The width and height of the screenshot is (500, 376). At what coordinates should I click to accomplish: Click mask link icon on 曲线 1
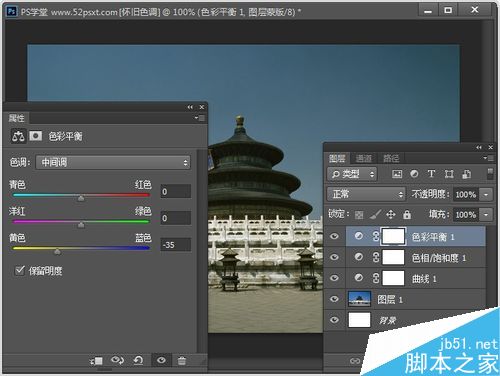[376, 278]
